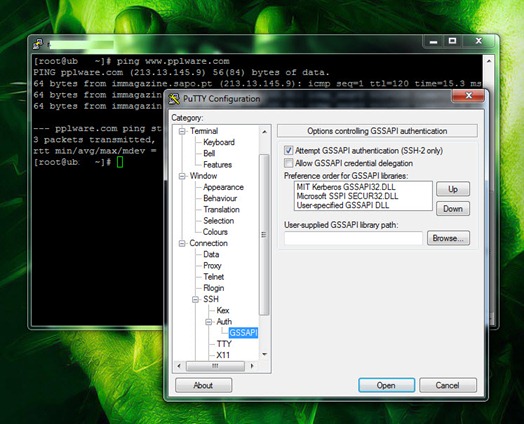The image size is (524, 424).
Task: Click the User-supplied GSSAPI library path field
Action: (353, 238)
